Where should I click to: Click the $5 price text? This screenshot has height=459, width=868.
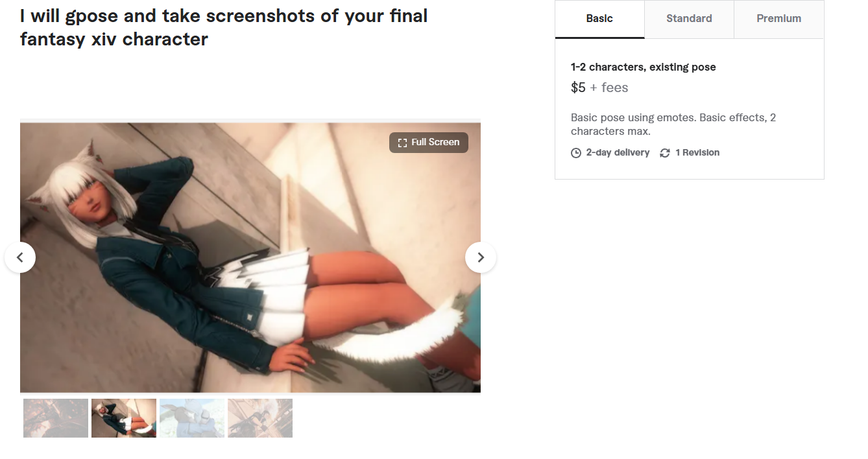578,88
